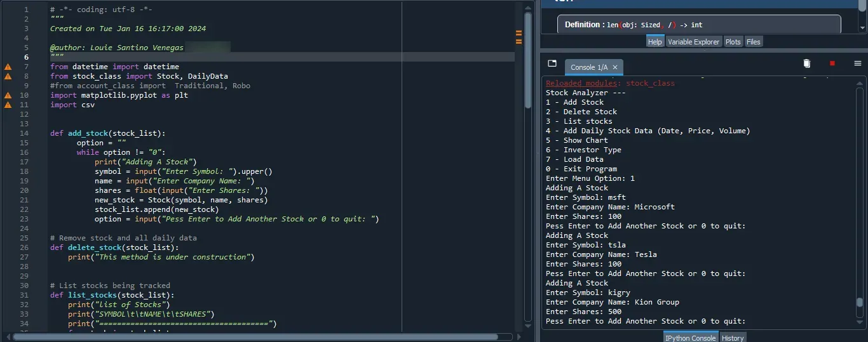
Task: Click line number 31 in the editor gutter
Action: 24,295
